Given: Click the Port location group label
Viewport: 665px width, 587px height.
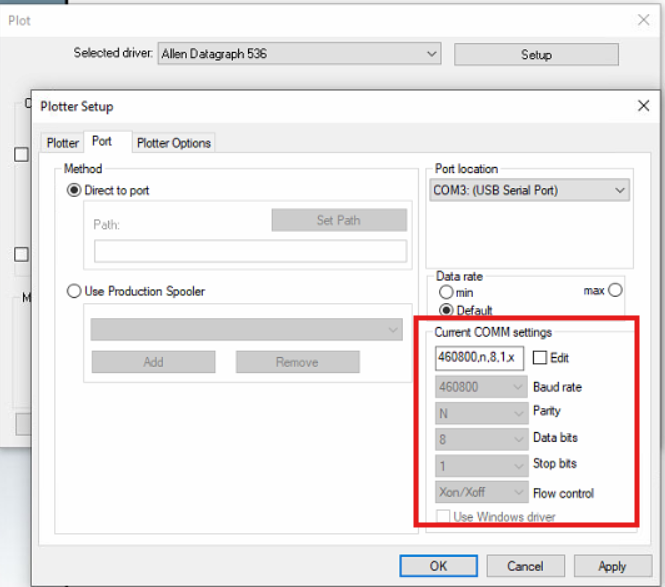Looking at the screenshot, I should click(x=466, y=169).
